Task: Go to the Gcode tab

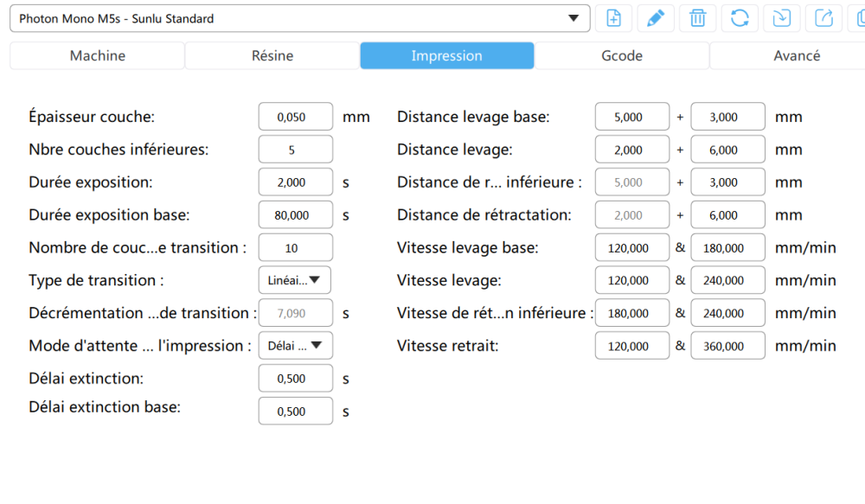Action: [x=622, y=55]
